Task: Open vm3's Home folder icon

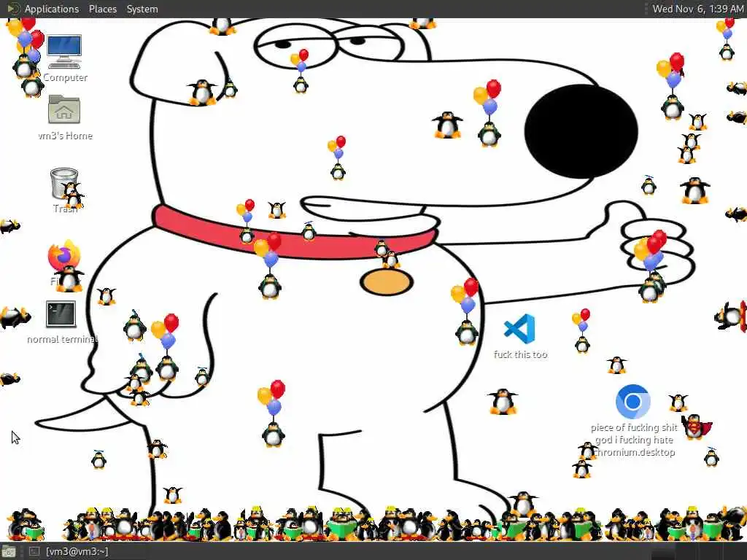Action: point(64,109)
